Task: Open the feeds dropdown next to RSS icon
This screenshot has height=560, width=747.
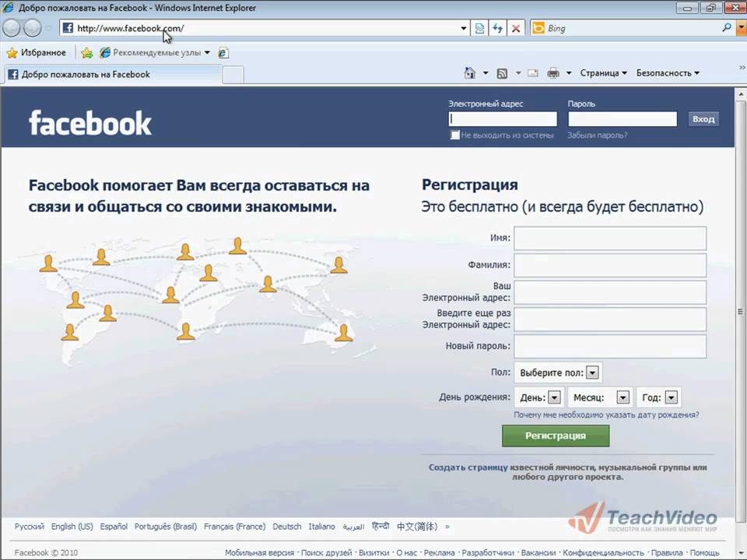Action: click(x=518, y=73)
